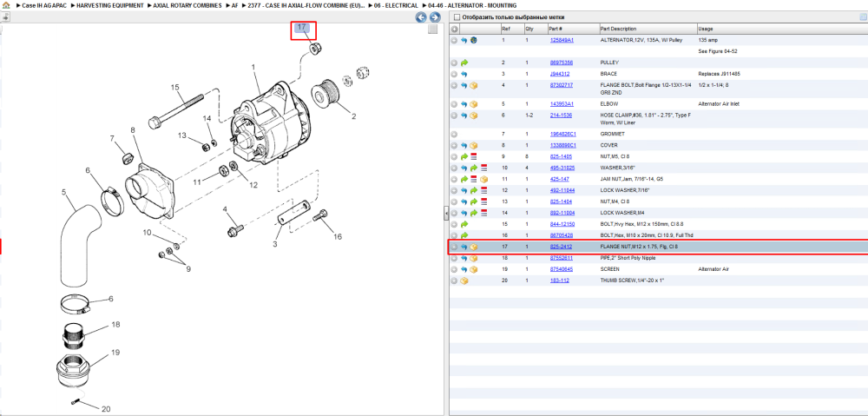Toggle the round marker in ELBOW row
Image resolution: width=868 pixels, height=416 pixels.
[454, 104]
